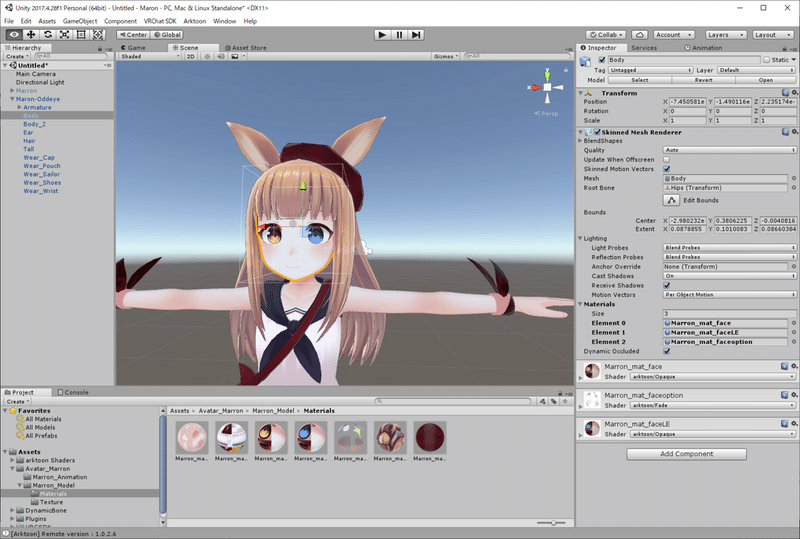Click model Open button

tap(765, 80)
